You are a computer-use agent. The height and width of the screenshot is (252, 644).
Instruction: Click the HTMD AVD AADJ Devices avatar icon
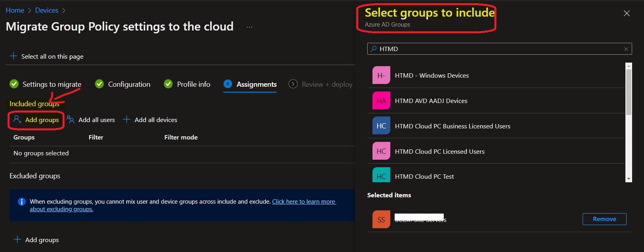[x=381, y=101]
